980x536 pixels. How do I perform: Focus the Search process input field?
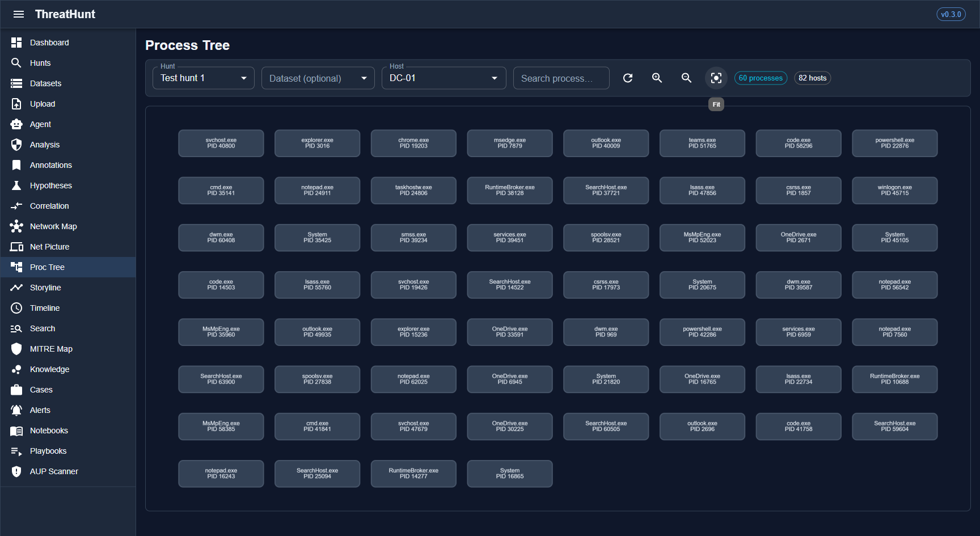[561, 78]
